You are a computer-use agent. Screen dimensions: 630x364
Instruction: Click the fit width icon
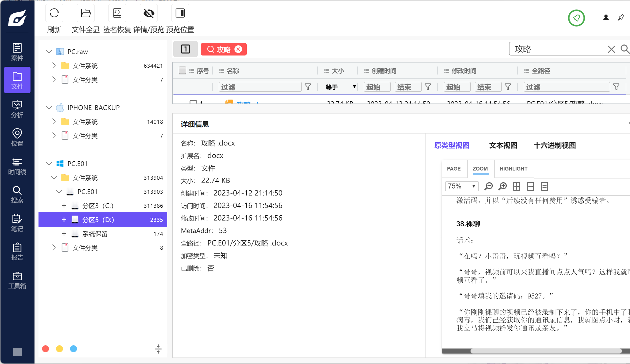coord(530,186)
